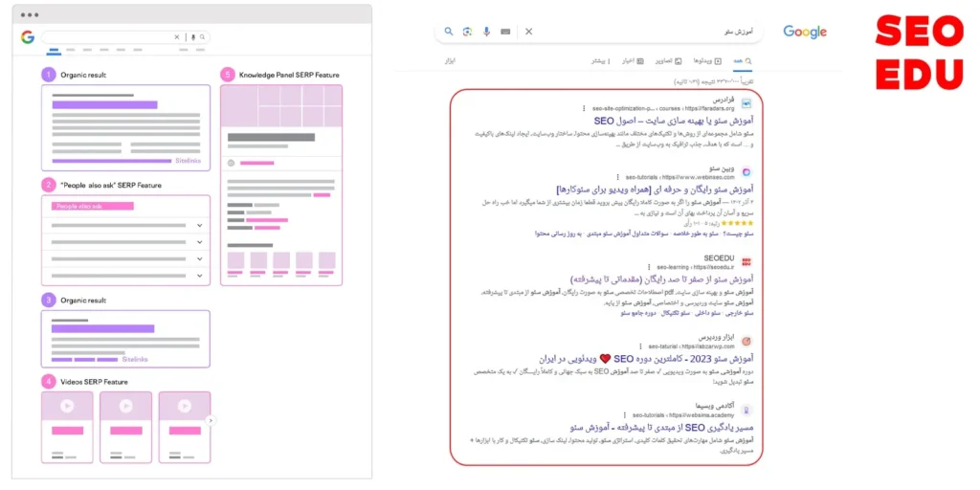Expand the first 'People also ask' chevron
Screen dimensions: 980x490
tap(199, 226)
